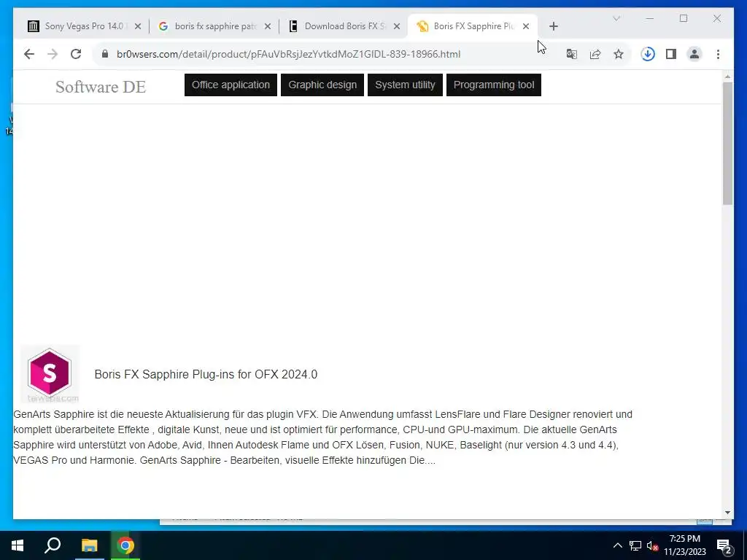Share this page icon
Viewport: 747px width, 560px height.
pyautogui.click(x=595, y=54)
